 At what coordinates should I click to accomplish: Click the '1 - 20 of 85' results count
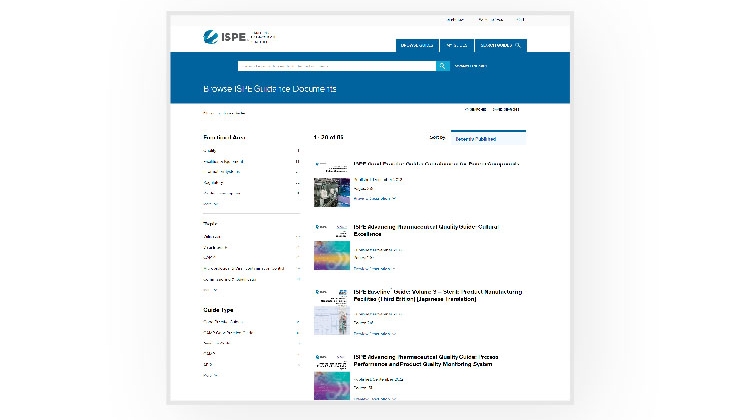tap(329, 137)
